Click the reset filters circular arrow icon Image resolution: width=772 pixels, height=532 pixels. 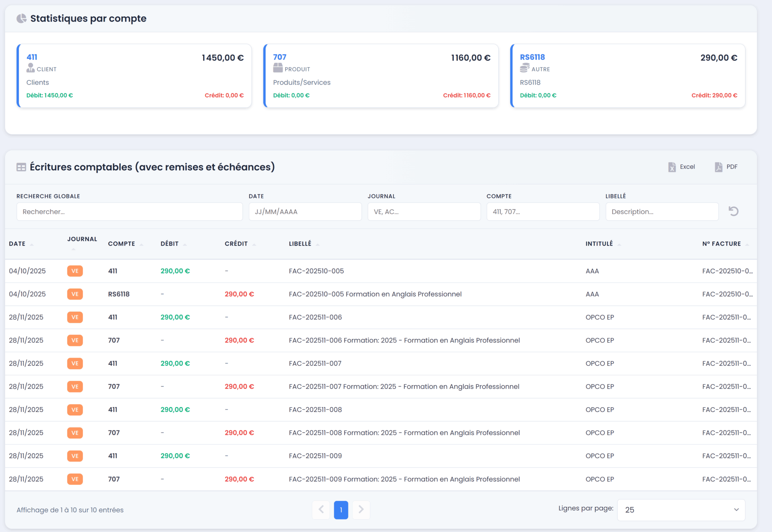tap(733, 212)
